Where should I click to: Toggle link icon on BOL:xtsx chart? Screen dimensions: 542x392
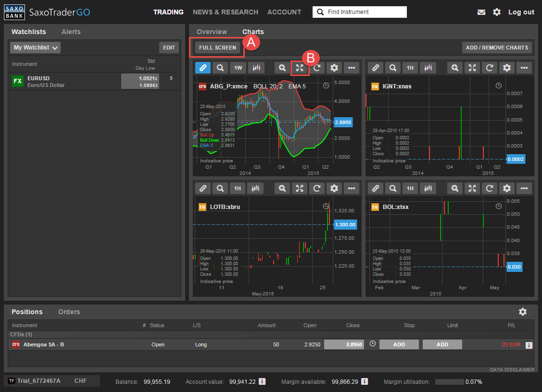tap(375, 188)
